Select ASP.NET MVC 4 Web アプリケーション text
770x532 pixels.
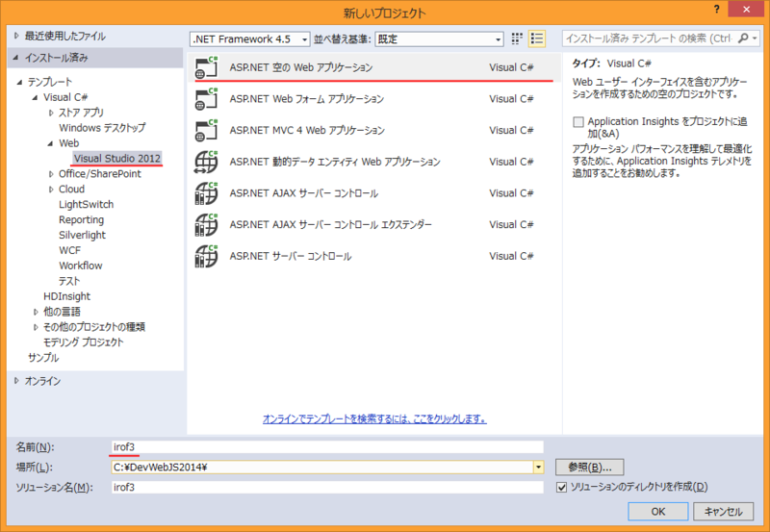tap(307, 131)
